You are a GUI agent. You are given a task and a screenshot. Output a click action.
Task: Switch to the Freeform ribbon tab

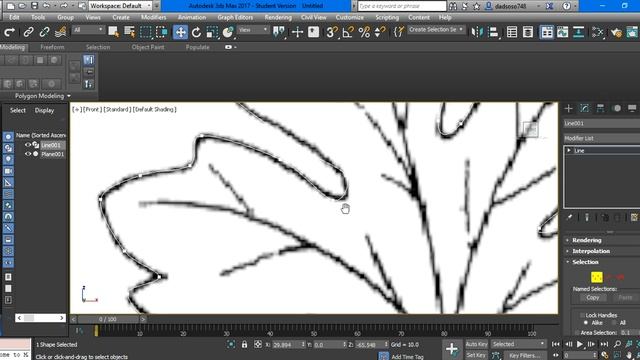coord(52,47)
